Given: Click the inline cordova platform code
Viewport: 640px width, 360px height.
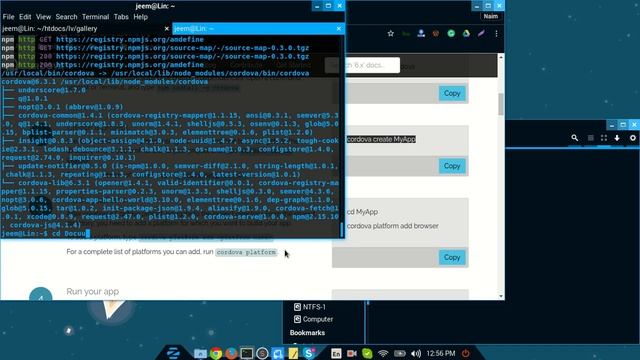Looking at the screenshot, I should click(x=246, y=252).
